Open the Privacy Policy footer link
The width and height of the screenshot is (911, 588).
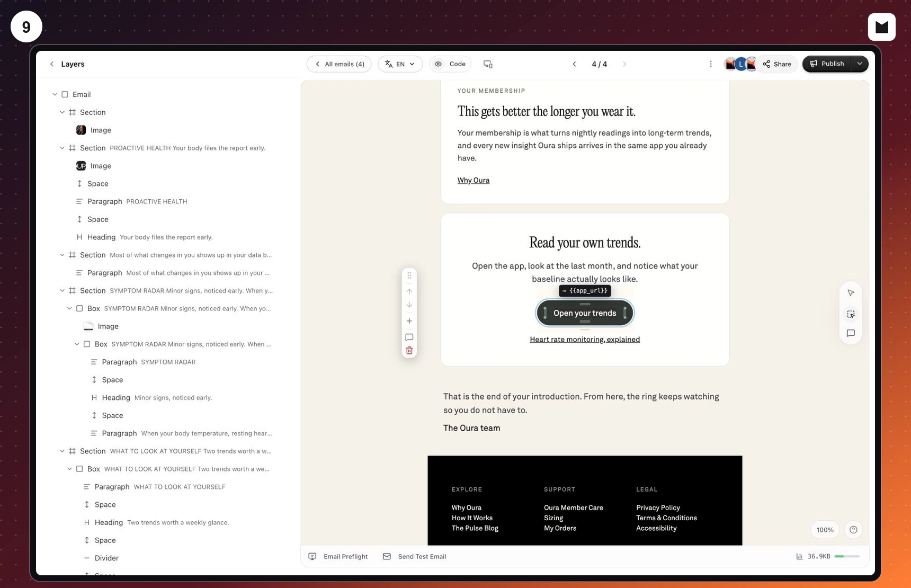point(658,507)
